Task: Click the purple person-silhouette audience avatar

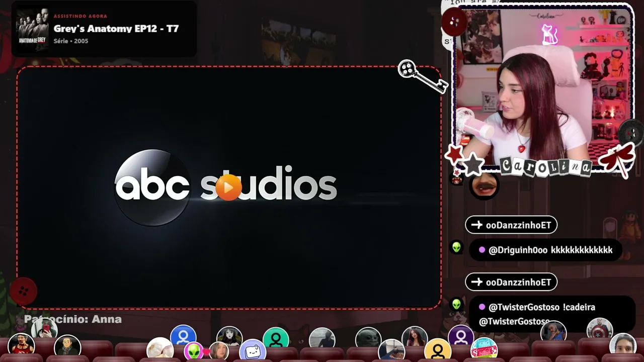Action: pos(461,336)
